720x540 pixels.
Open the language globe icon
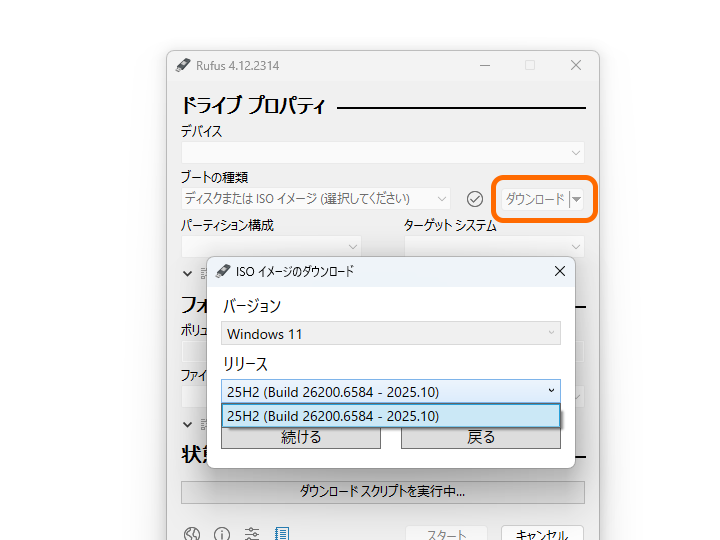[x=192, y=534]
